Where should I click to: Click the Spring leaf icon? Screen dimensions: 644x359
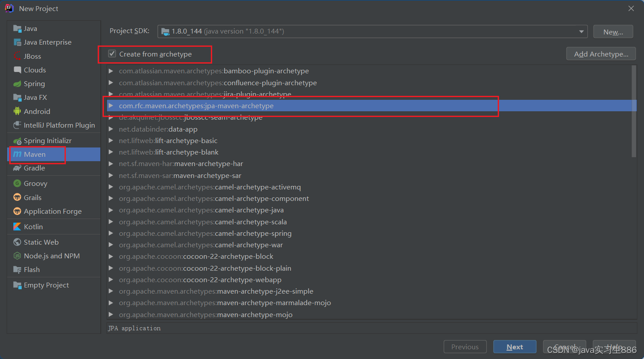pos(17,84)
